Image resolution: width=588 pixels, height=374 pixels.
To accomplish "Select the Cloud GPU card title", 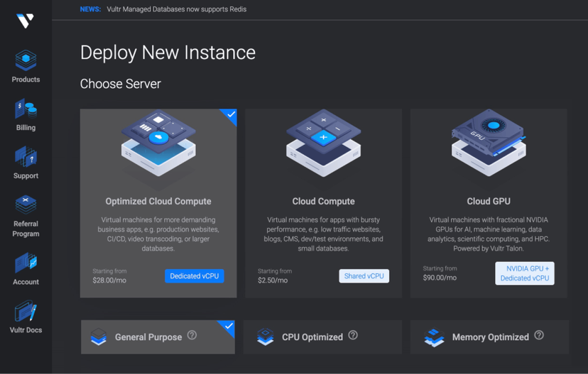I will [x=489, y=201].
